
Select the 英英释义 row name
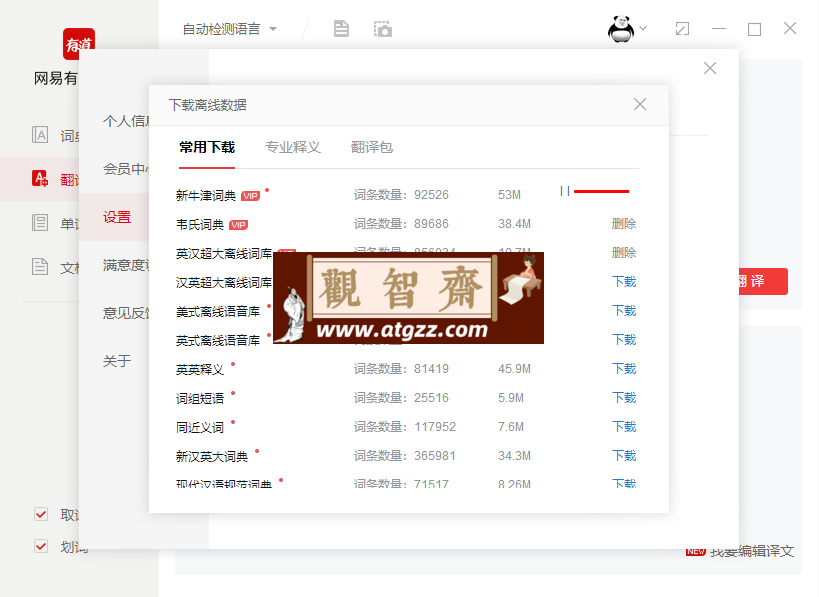[200, 370]
